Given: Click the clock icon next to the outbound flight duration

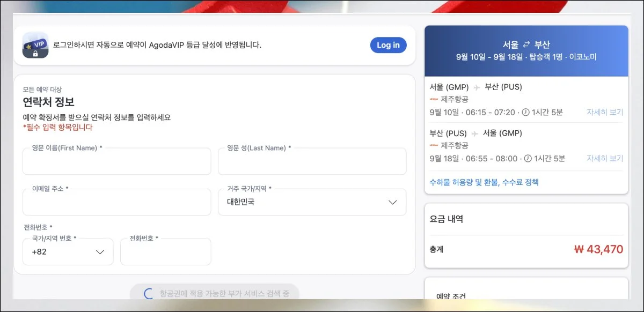Looking at the screenshot, I should pos(525,112).
